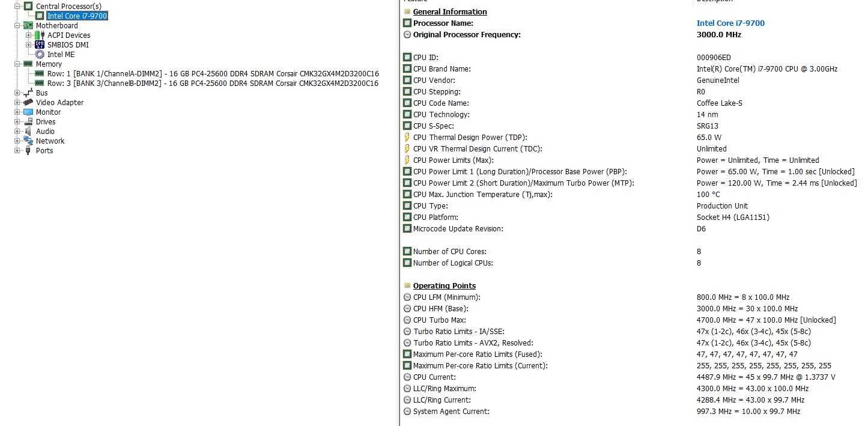Expand the ACPI Devices node
Image resolution: width=868 pixels, height=426 pixels.
pos(29,35)
